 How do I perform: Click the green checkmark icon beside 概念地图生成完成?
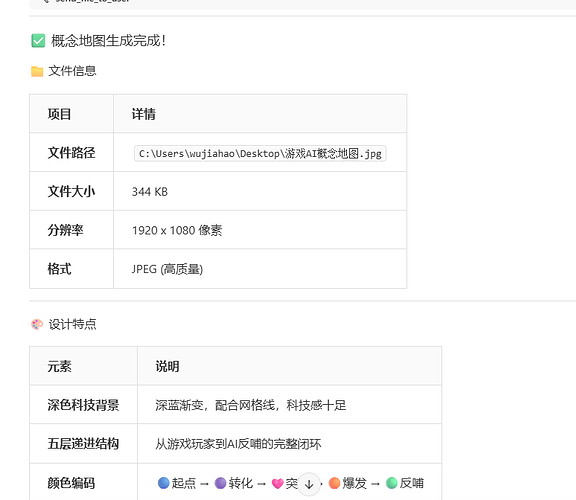(x=38, y=41)
